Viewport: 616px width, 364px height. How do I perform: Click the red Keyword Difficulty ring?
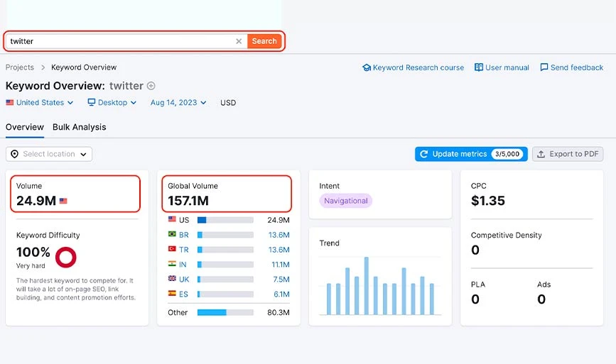pos(65,258)
